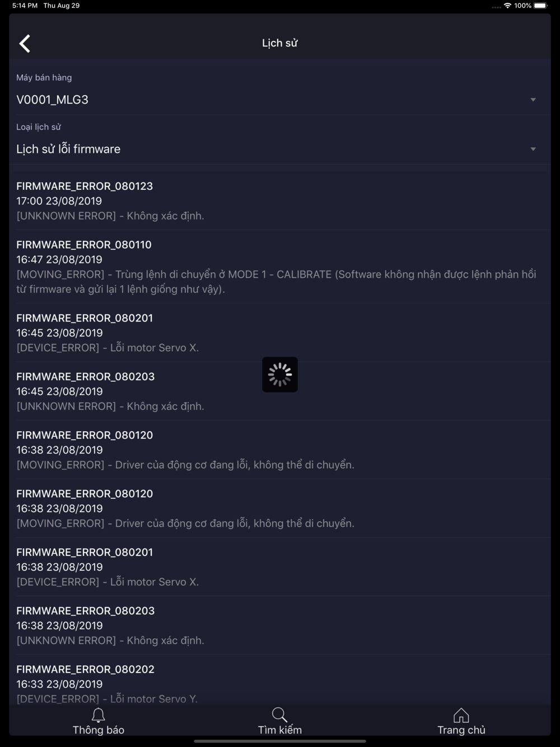The image size is (560, 747).
Task: Select the 16:45 FIRMWARE_ERROR_080201 Servo X entry
Action: point(279,333)
